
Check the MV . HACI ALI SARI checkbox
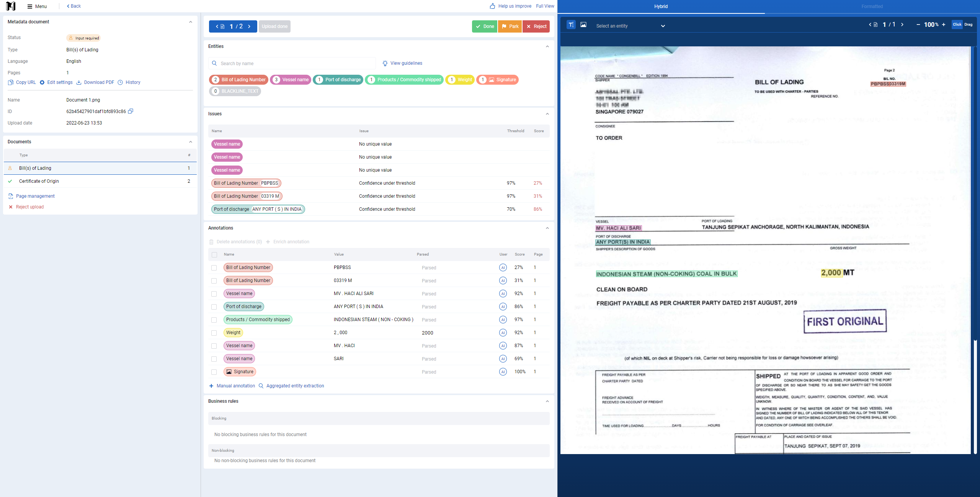[214, 294]
